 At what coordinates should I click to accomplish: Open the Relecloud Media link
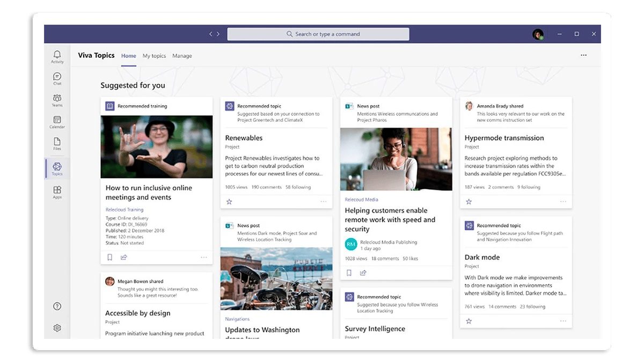362,199
